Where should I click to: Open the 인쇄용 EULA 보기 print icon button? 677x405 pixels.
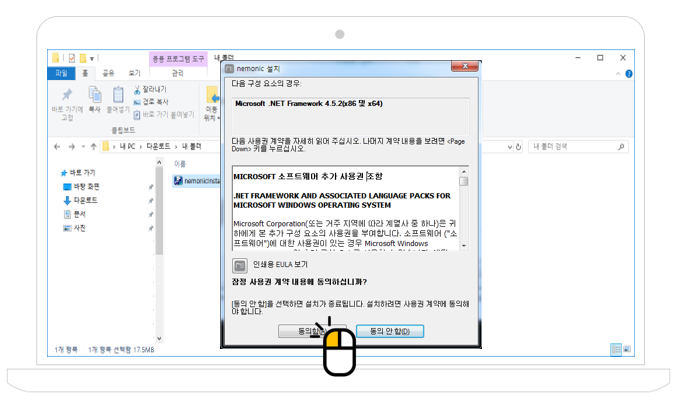240,265
